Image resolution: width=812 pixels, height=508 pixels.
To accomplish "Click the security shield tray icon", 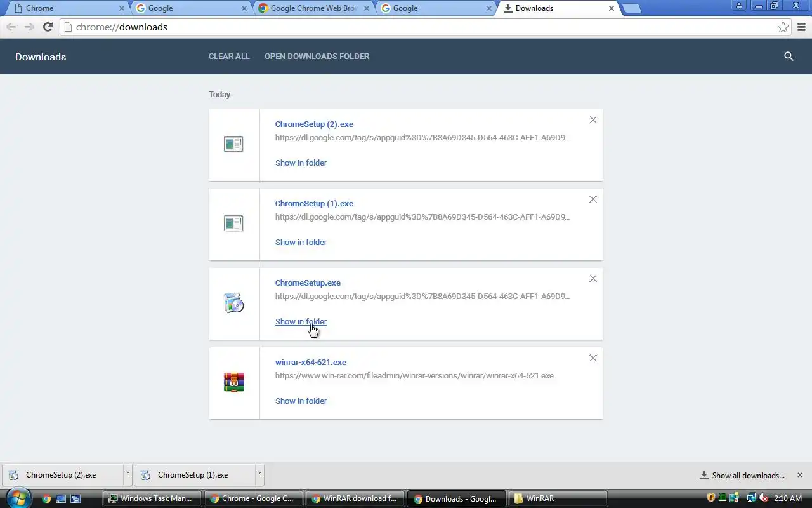I will 710,498.
